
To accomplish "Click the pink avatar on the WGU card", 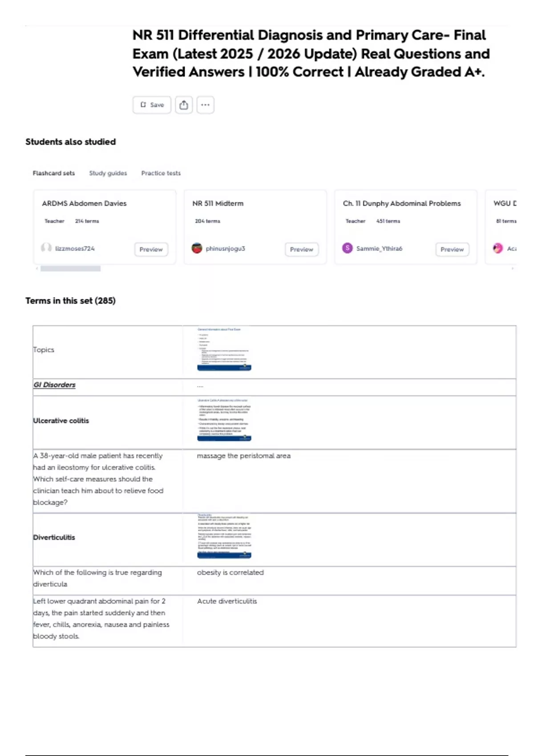I will 498,248.
